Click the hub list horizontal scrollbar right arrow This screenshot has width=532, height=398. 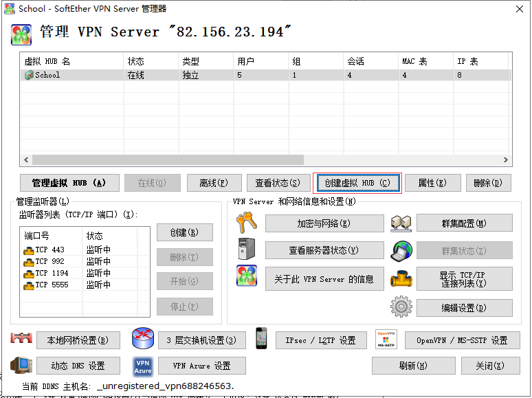point(506,159)
